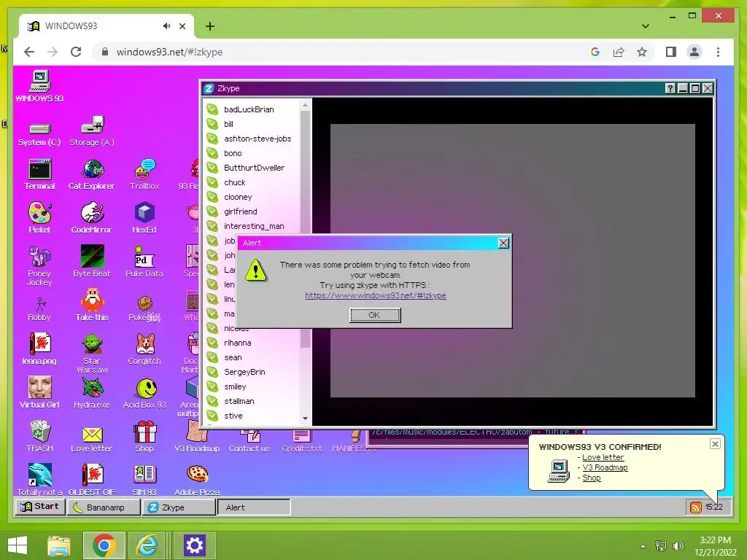
Task: Open the Love letter link in notification
Action: 603,457
